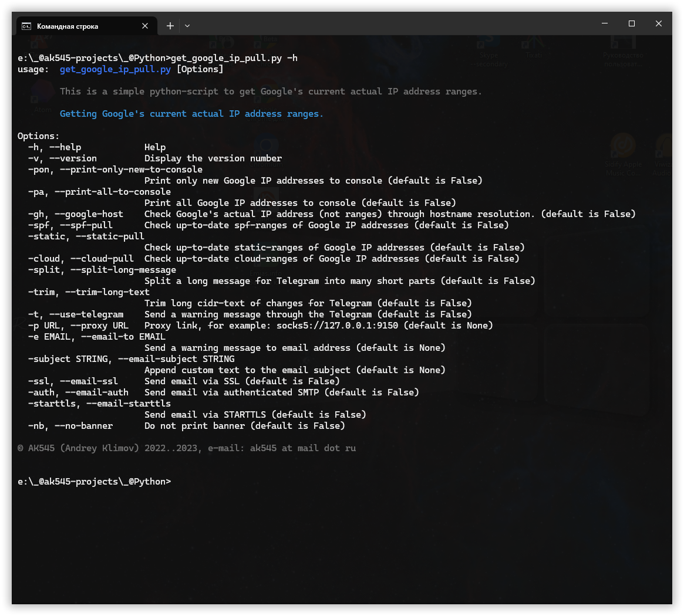Click the '--print-only-new-to-console' option

pyautogui.click(x=131, y=170)
